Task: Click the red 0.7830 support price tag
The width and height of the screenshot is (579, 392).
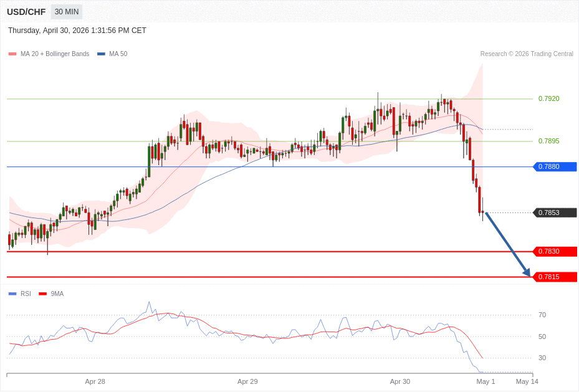Action: click(554, 252)
